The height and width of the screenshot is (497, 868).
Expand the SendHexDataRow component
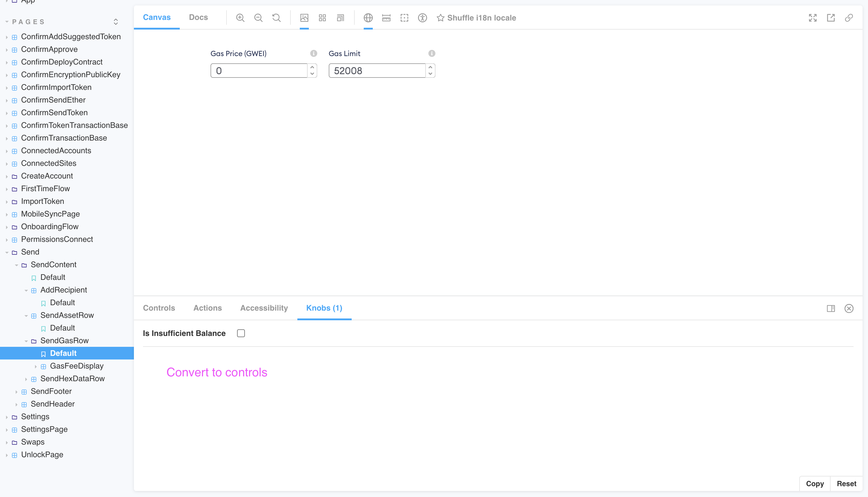click(x=26, y=378)
